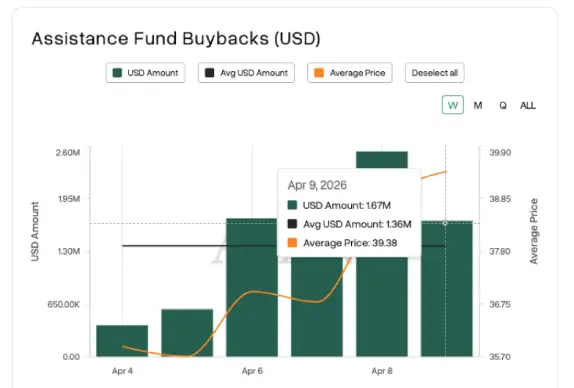Click tooltip text 'Average Price: 39.38'
574x388 pixels.
(x=350, y=243)
